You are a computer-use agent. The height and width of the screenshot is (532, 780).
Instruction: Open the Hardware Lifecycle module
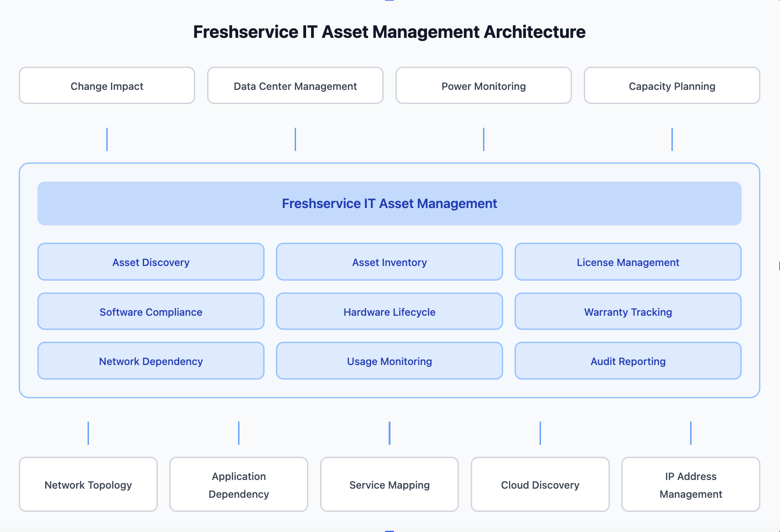pyautogui.click(x=390, y=312)
